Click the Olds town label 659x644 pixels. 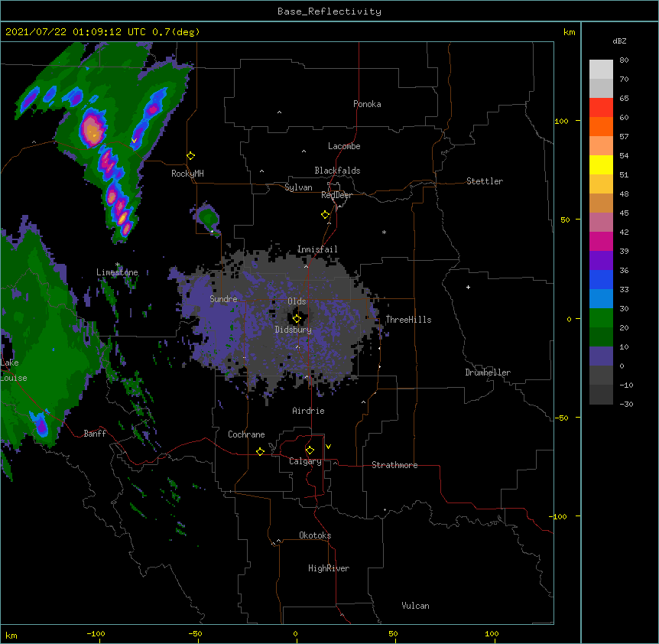pyautogui.click(x=297, y=301)
